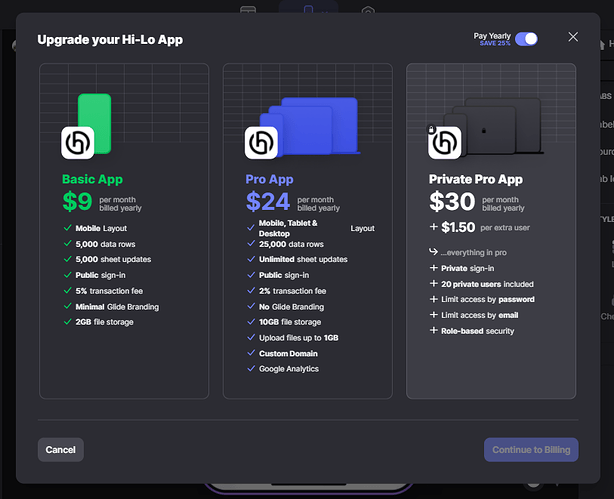Click '5,000 sheet updates' feature

[113, 259]
